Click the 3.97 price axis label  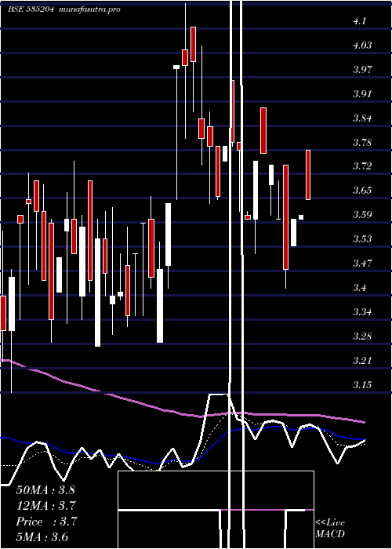coord(362,69)
